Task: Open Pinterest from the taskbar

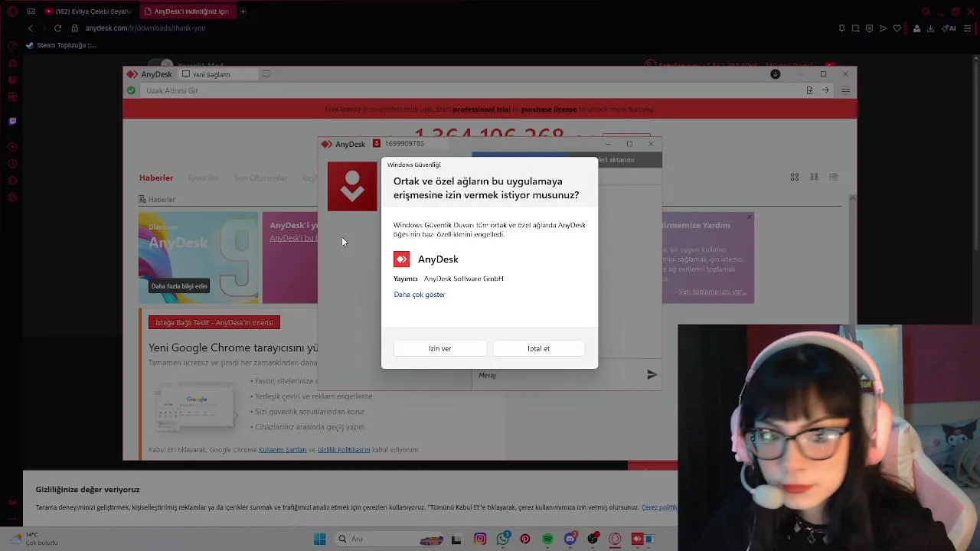Action: click(525, 539)
